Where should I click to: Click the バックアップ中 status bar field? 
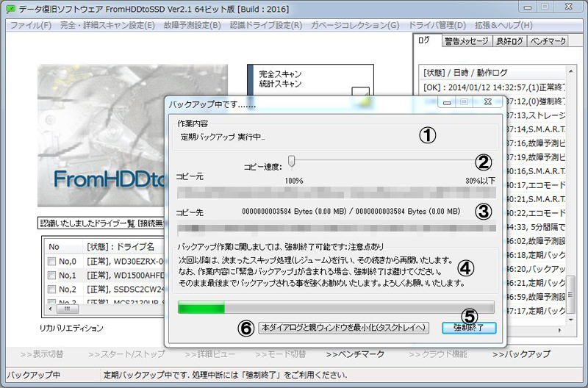tap(53, 375)
